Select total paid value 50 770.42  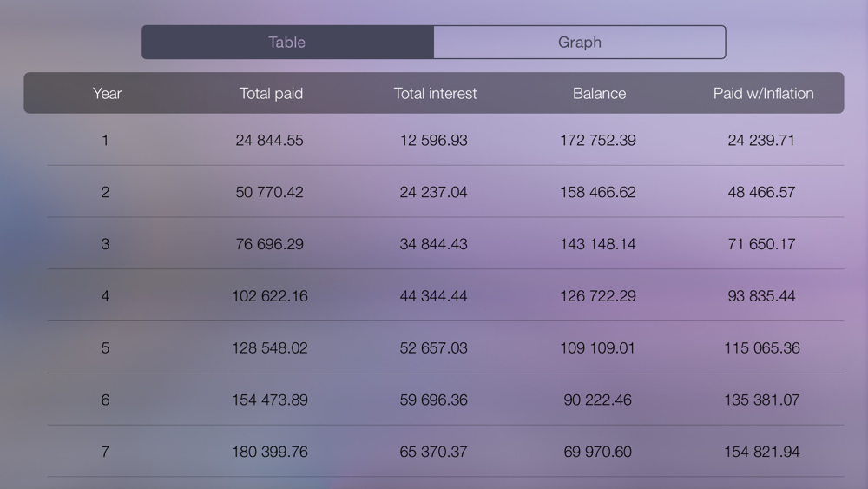[x=269, y=192]
